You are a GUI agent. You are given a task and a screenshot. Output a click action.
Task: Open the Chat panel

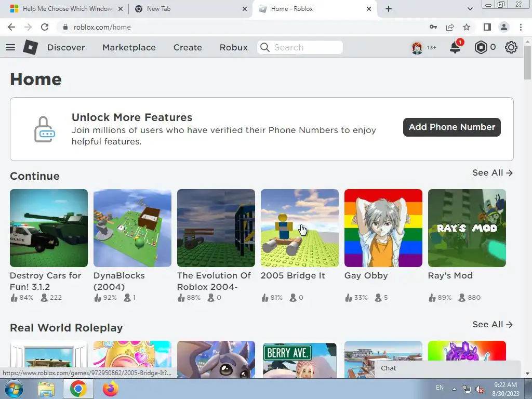[x=447, y=368]
